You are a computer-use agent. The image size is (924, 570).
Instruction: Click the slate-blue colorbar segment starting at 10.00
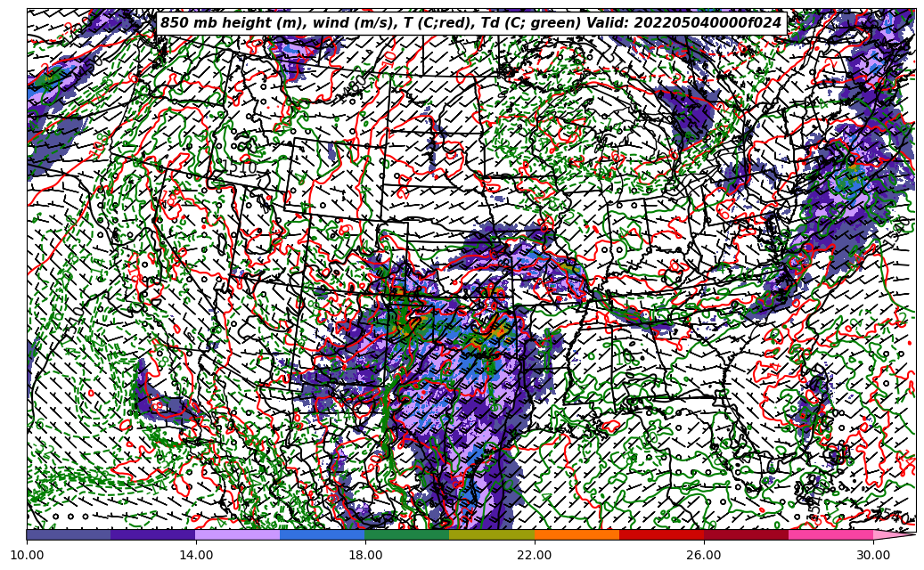point(69,534)
